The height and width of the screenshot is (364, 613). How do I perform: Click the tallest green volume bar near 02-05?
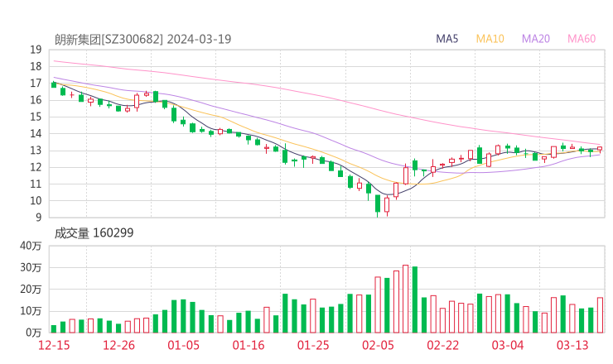[x=415, y=299]
